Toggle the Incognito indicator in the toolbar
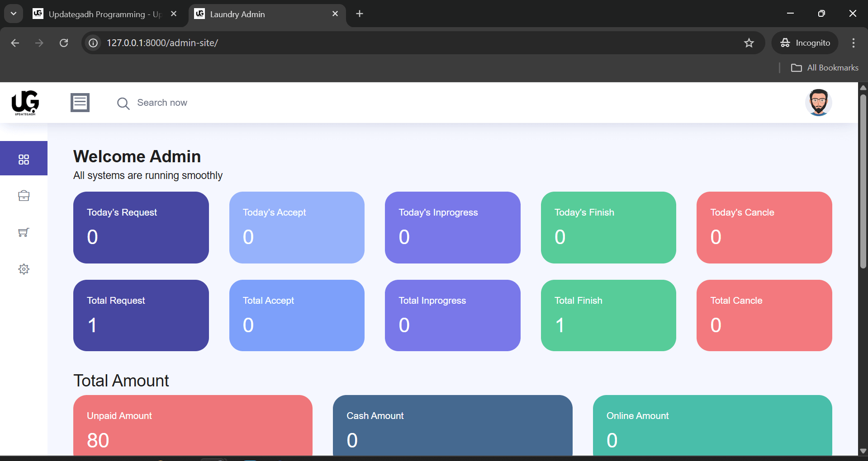The image size is (868, 461). 805,42
